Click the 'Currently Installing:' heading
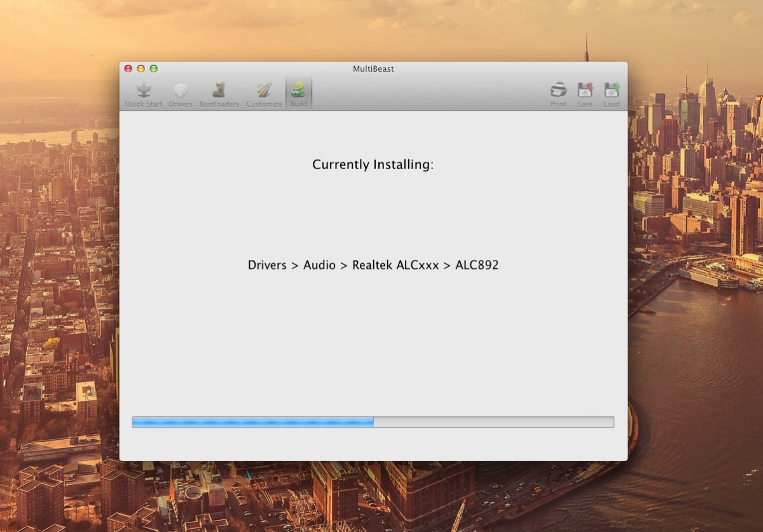This screenshot has height=532, width=763. pos(373,165)
